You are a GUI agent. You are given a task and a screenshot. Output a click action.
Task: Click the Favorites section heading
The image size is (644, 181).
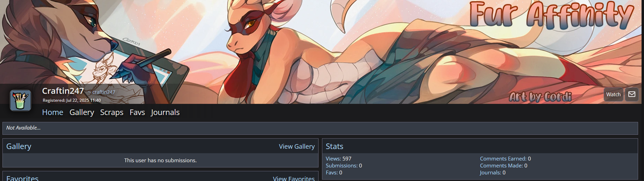tap(22, 178)
